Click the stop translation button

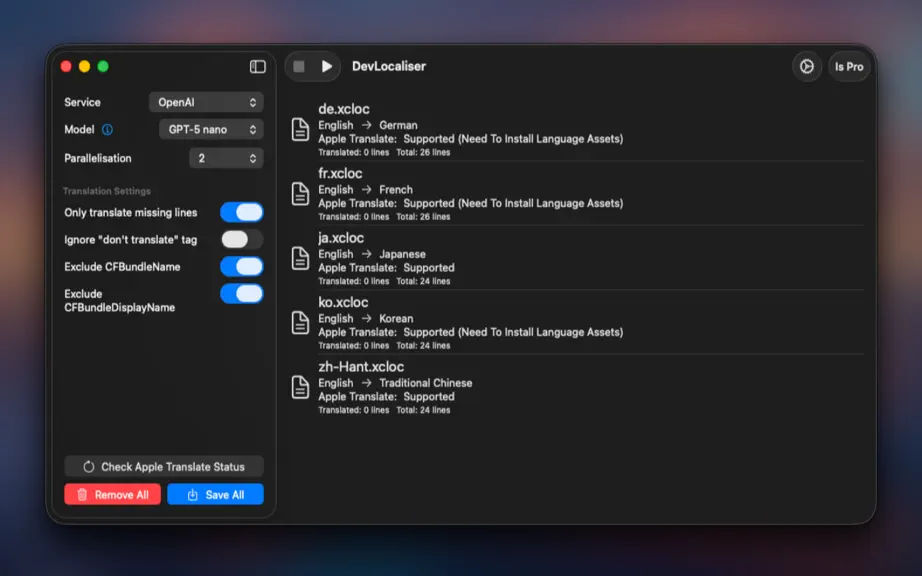point(299,66)
